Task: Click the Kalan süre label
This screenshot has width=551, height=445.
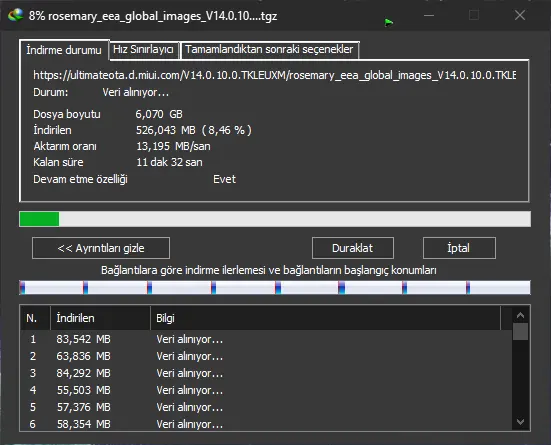Action: coord(58,162)
